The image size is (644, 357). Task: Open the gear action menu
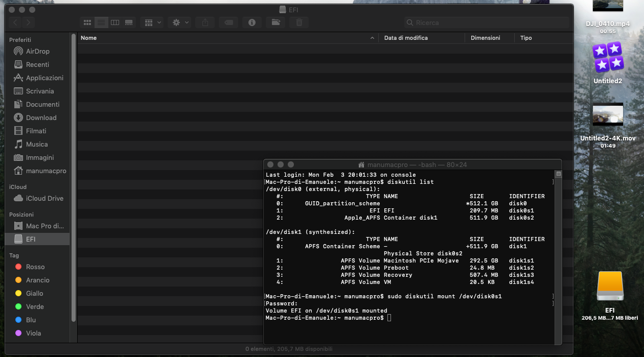[x=180, y=22]
